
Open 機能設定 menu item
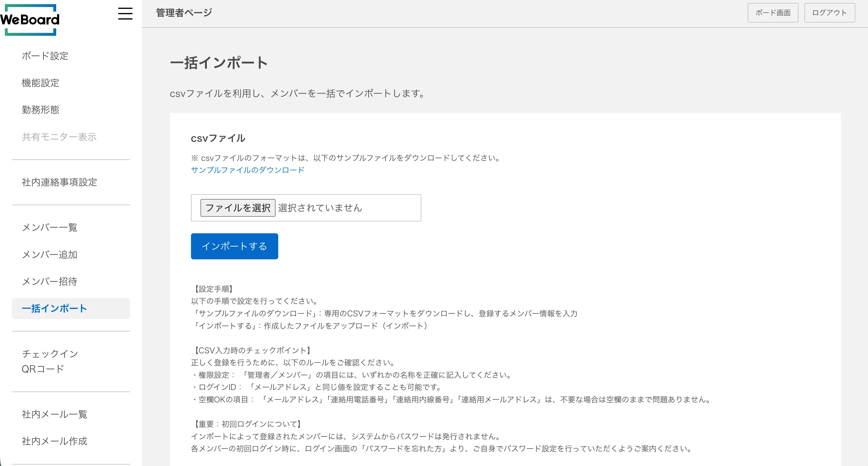(x=41, y=83)
